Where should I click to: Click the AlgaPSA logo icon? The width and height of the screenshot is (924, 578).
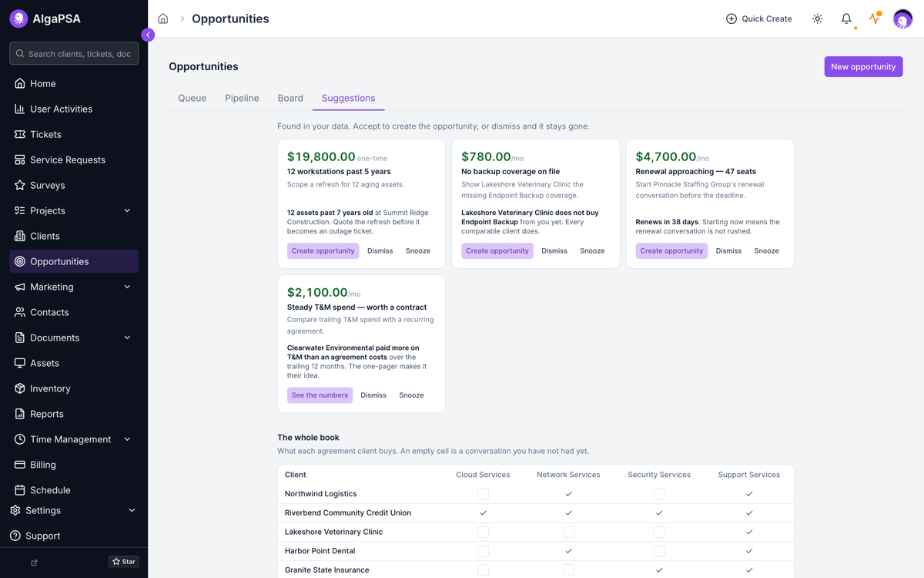click(18, 18)
